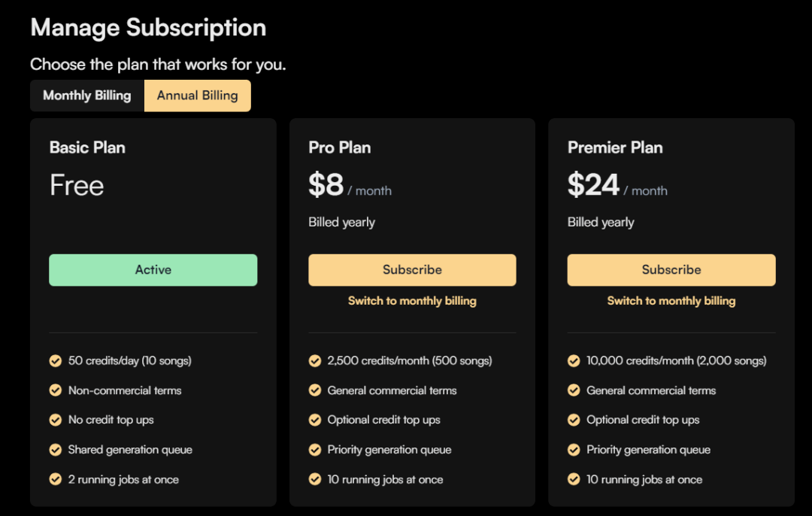Click checkmark icon beside 50 credits/day

[x=56, y=361]
